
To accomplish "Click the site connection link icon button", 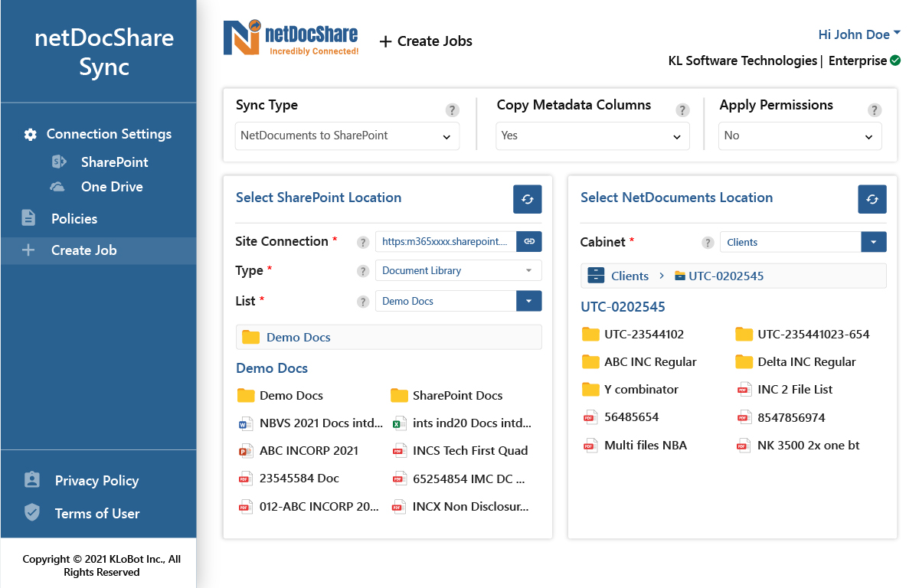I will [529, 241].
